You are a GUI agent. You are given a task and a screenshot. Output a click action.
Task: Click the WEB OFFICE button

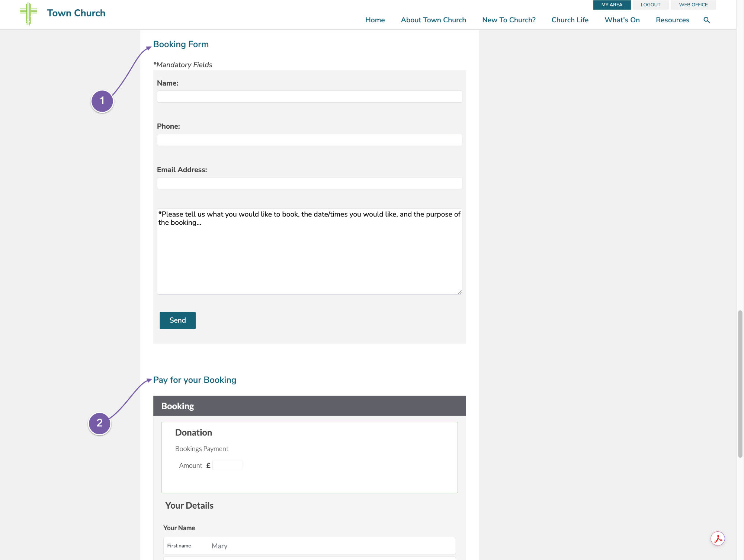pos(693,5)
